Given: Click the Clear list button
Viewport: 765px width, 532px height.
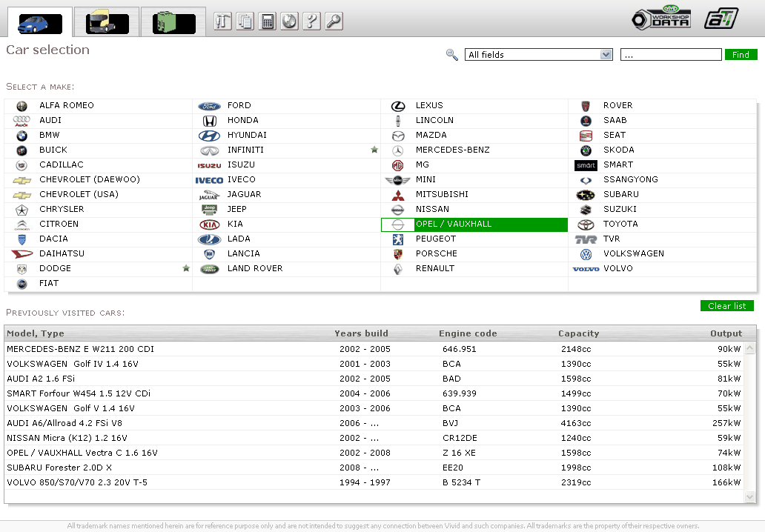Looking at the screenshot, I should [x=727, y=306].
